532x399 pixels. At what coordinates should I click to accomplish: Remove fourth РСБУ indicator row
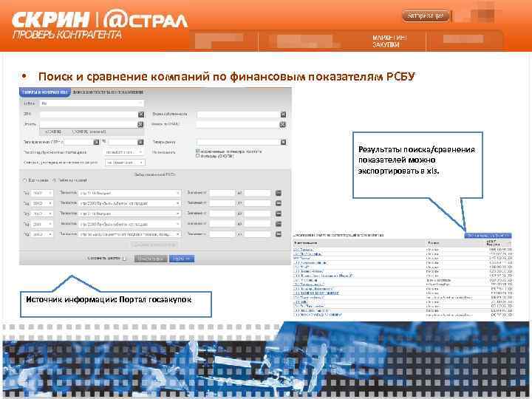point(279,224)
